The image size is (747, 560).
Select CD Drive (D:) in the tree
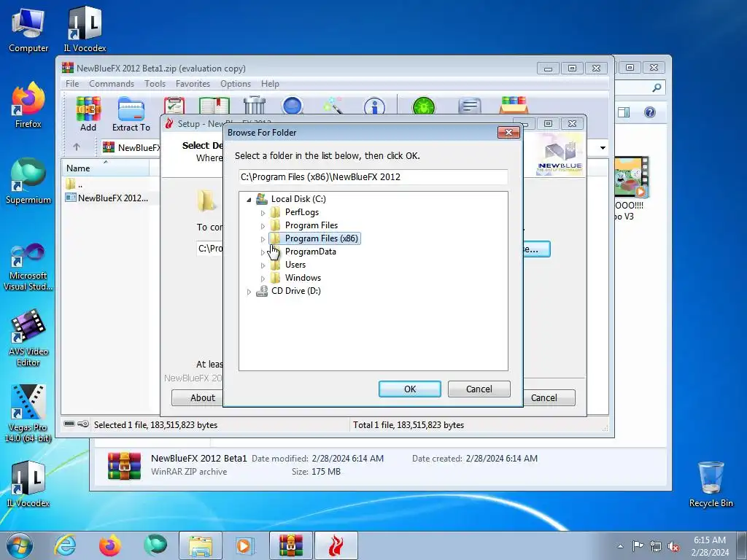pyautogui.click(x=296, y=291)
